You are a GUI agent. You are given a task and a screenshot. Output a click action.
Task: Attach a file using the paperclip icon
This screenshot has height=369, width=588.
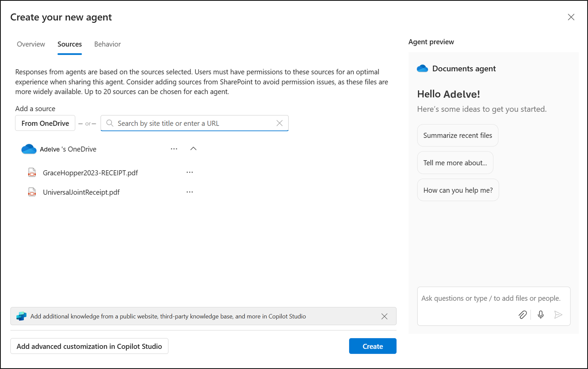tap(522, 315)
